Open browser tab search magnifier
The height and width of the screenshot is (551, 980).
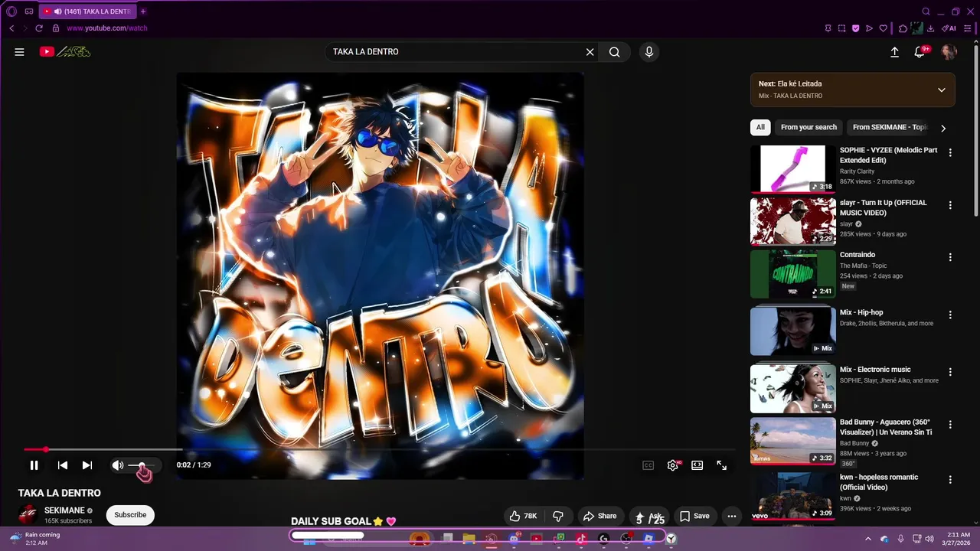[926, 11]
